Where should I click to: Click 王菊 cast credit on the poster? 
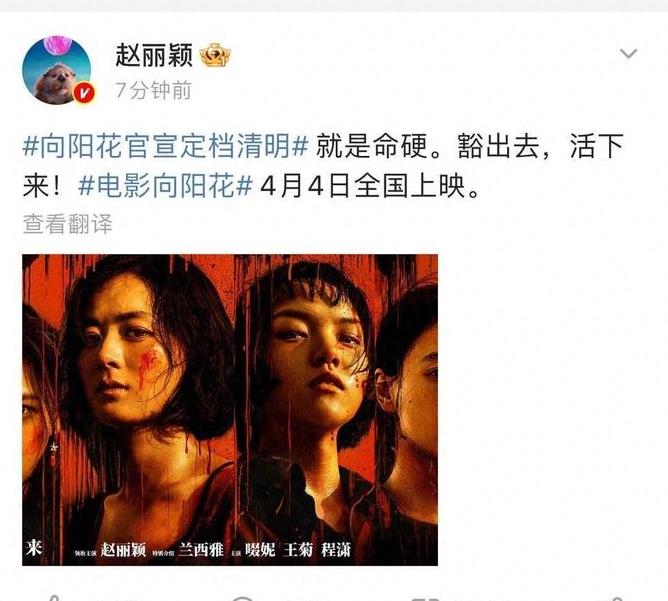pos(298,550)
